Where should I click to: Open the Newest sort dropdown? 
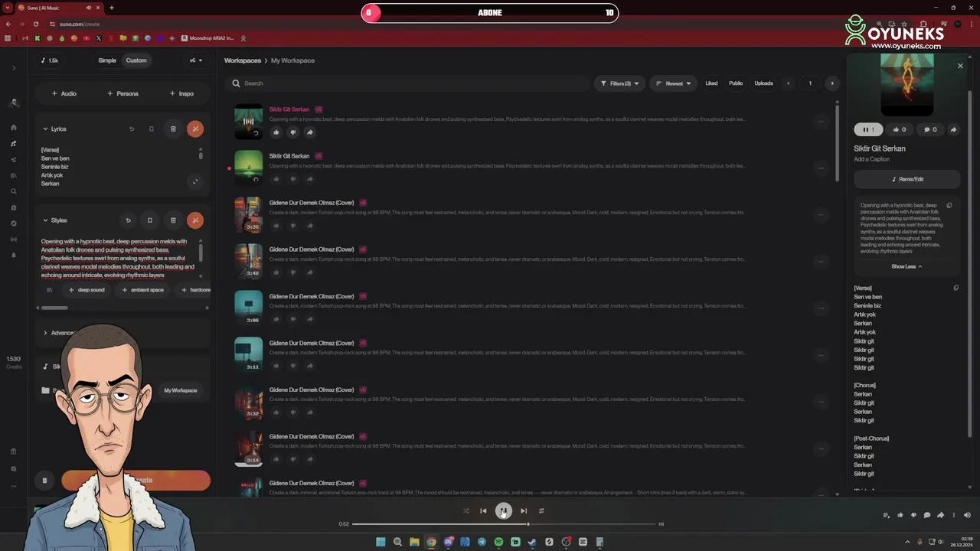(674, 83)
